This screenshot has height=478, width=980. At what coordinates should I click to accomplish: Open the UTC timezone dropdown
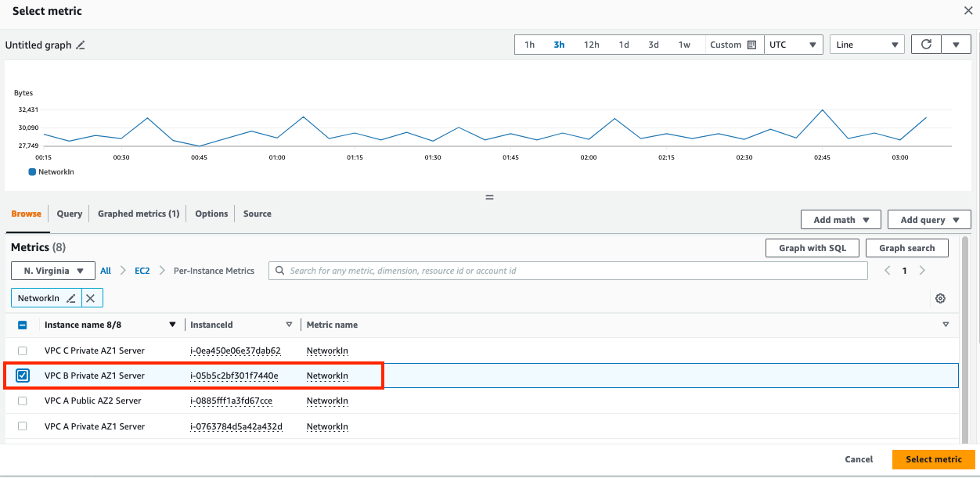pos(793,45)
